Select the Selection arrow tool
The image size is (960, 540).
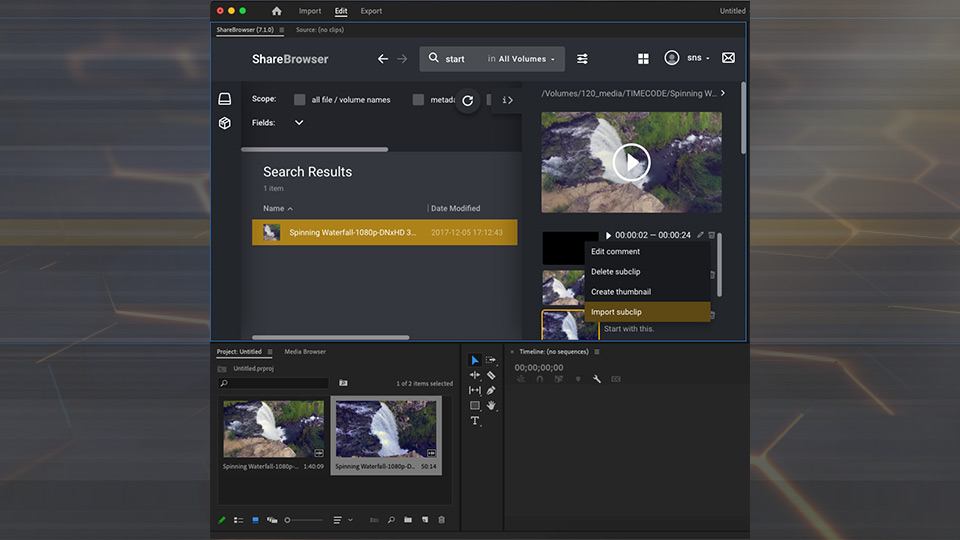click(474, 360)
